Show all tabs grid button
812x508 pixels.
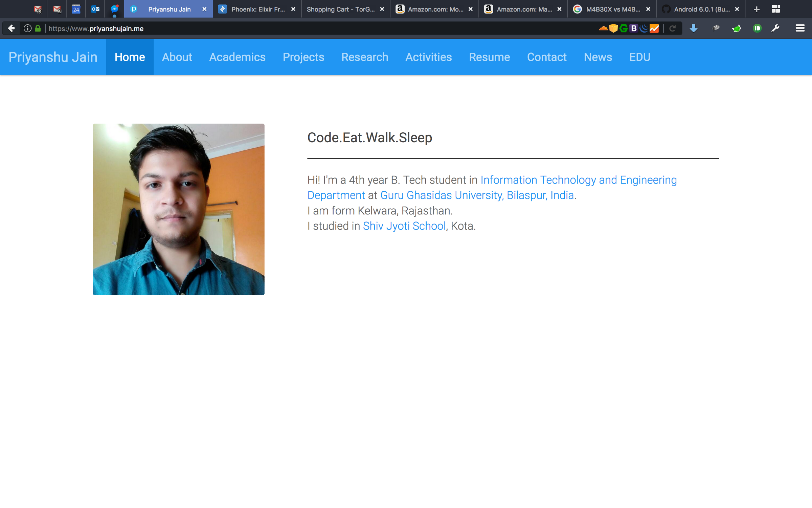(776, 9)
